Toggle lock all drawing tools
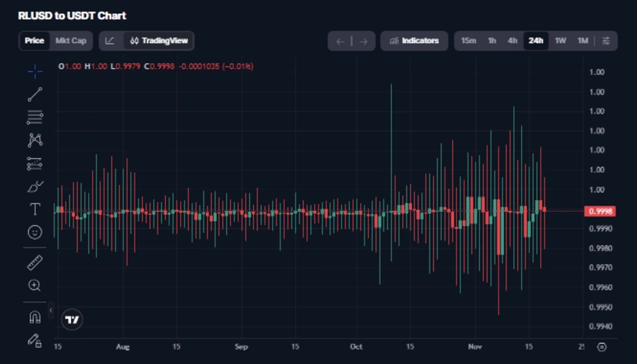The image size is (637, 364). [35, 340]
